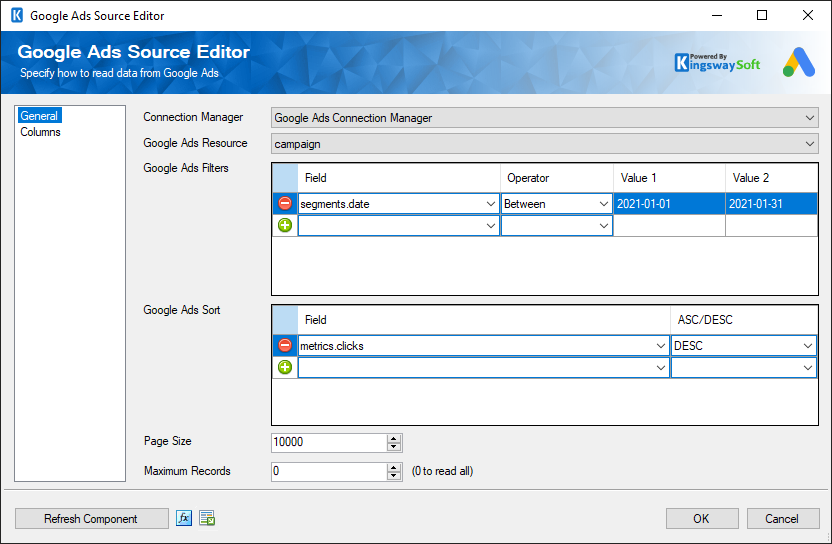The image size is (832, 544).
Task: Click the filter Field column header
Action: [x=398, y=178]
